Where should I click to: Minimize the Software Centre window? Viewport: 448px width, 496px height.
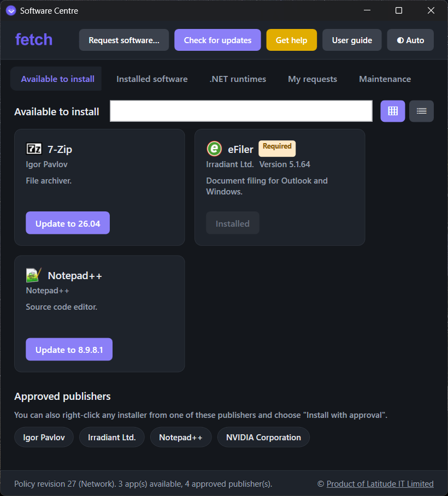(367, 10)
